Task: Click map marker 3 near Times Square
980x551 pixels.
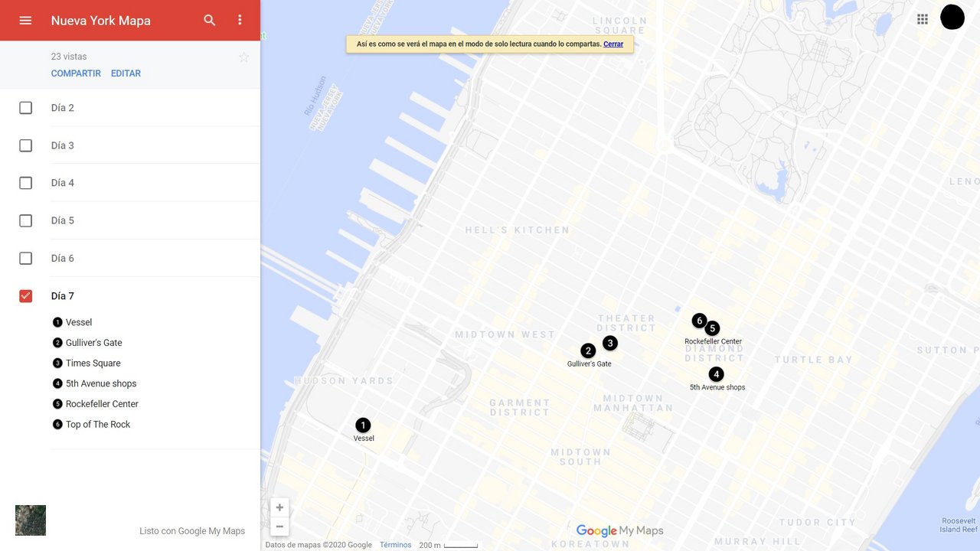Action: tap(609, 343)
